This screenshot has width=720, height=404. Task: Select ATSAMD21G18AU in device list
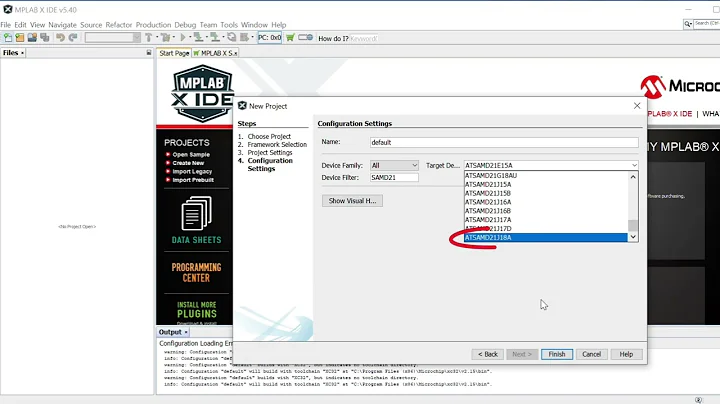point(546,175)
